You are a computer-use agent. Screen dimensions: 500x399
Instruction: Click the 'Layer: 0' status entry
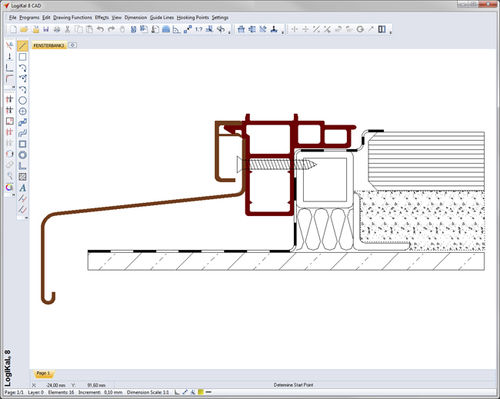point(36,392)
